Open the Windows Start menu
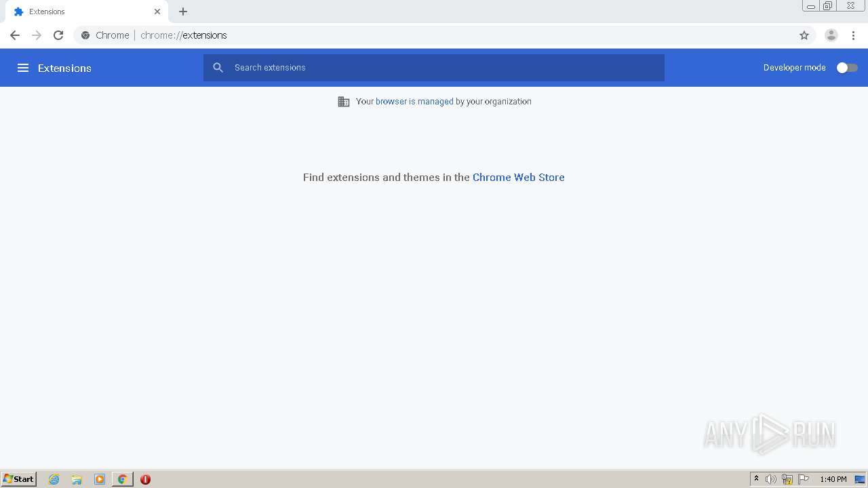Image resolution: width=868 pixels, height=488 pixels. pyautogui.click(x=19, y=479)
